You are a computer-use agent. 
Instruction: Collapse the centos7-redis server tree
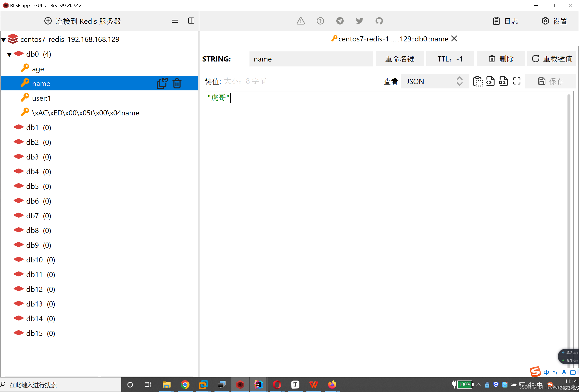4,40
